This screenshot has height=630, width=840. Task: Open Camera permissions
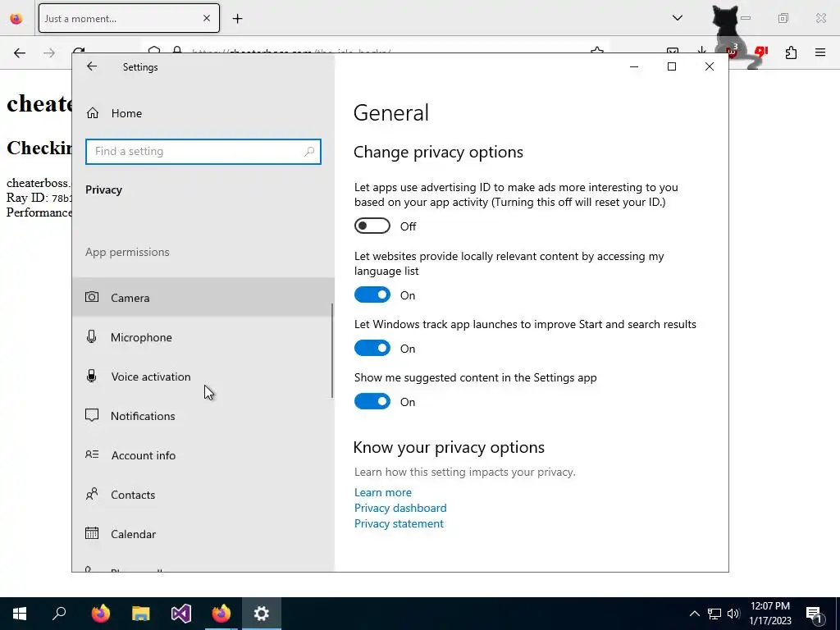[x=203, y=297]
